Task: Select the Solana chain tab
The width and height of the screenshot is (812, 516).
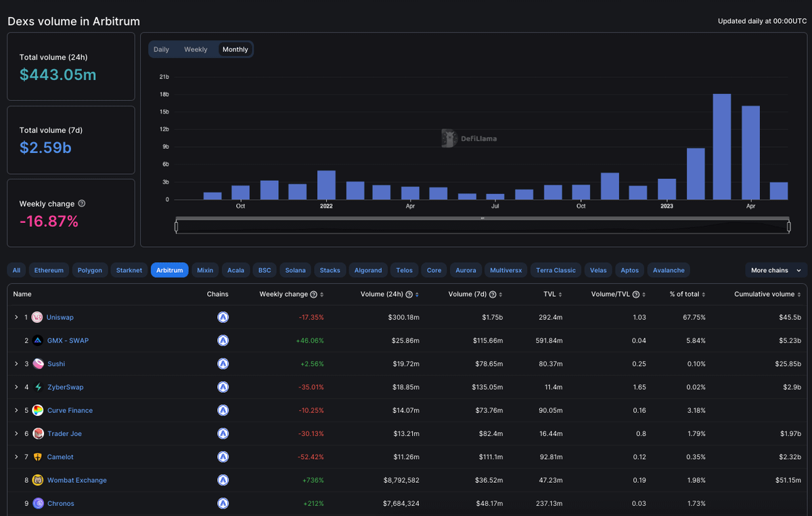Action: click(x=295, y=270)
